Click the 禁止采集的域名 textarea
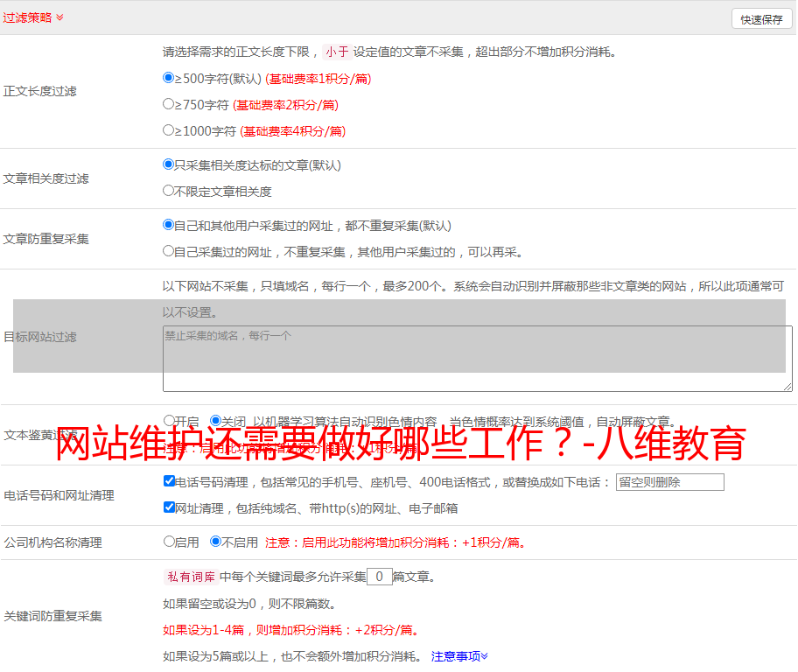 (x=478, y=359)
